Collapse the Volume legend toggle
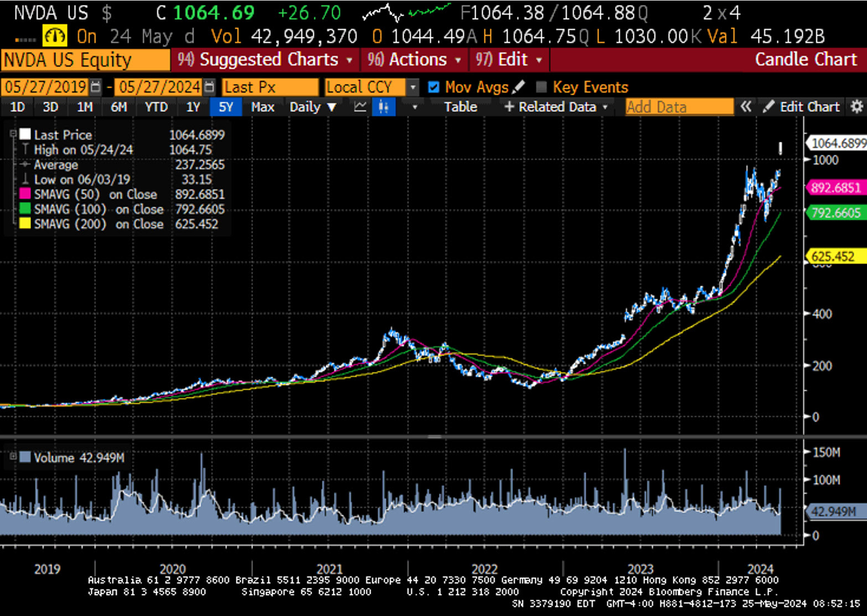867x616 pixels. pyautogui.click(x=13, y=457)
